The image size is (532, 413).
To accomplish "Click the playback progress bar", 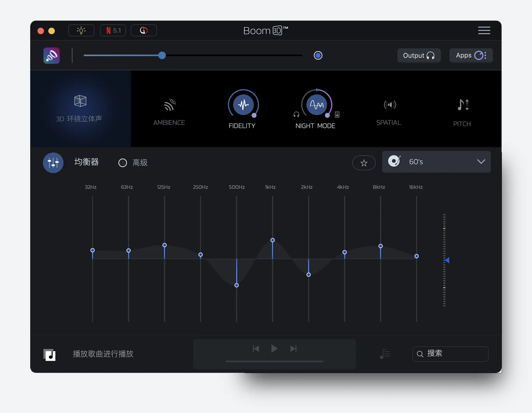I will 275,362.
